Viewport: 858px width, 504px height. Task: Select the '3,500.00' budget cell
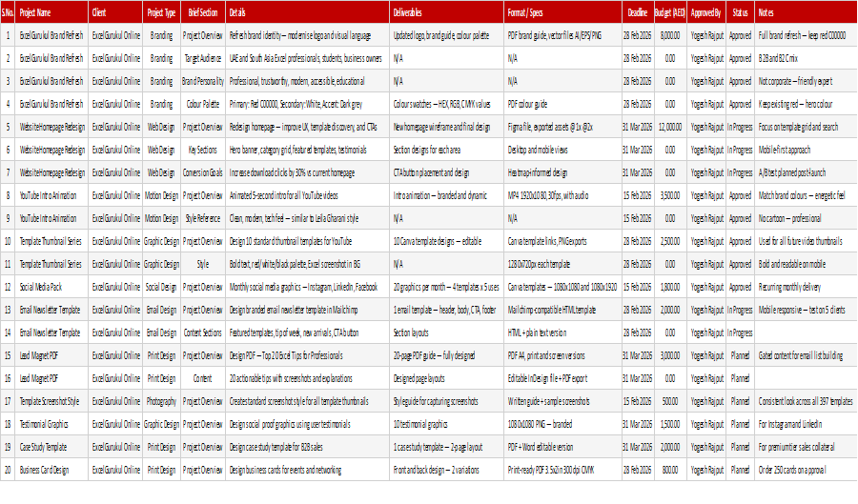(x=670, y=195)
